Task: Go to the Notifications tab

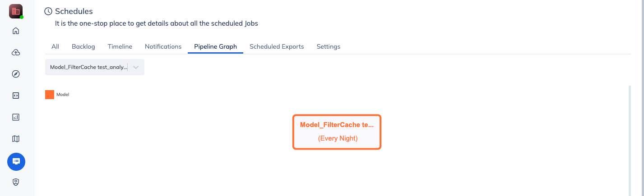Action: coord(163,46)
